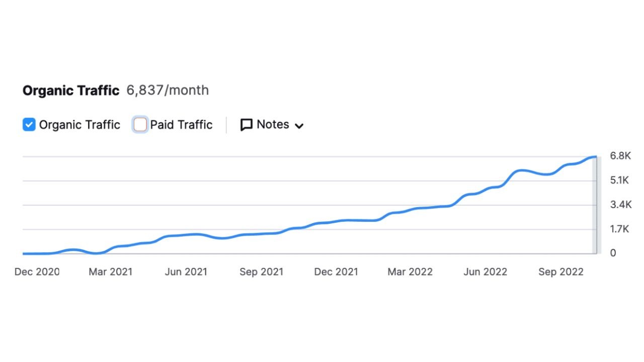Screen dimensions: 644x362
Task: Open the Notes menu label
Action: [x=273, y=125]
